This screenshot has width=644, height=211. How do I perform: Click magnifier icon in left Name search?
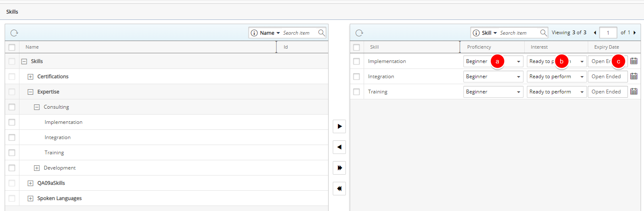click(321, 33)
